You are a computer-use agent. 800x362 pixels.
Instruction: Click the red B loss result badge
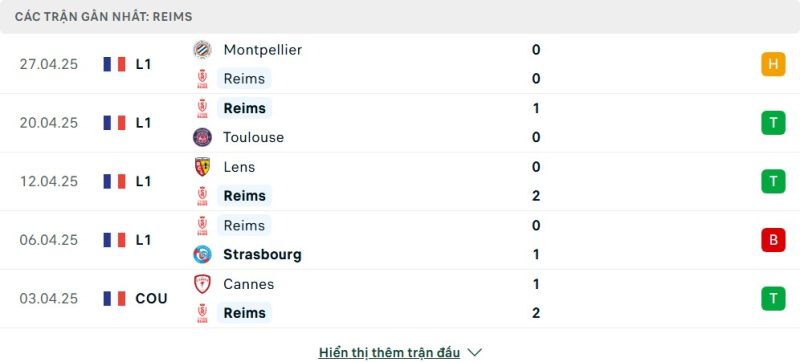(773, 240)
